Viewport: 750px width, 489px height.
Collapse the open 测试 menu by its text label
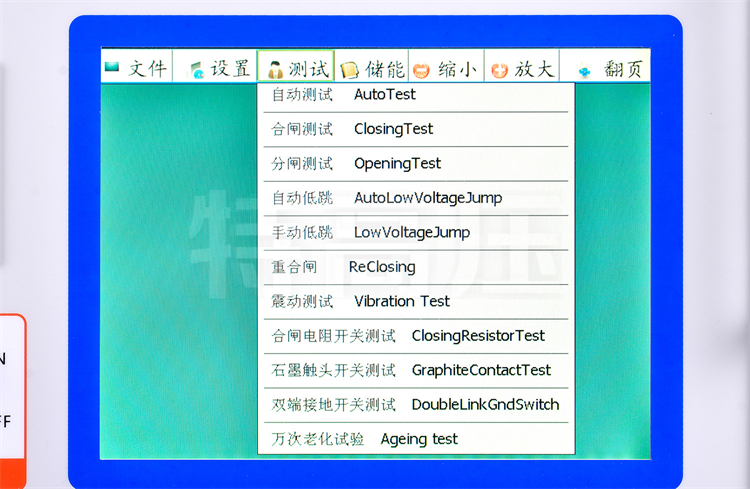click(x=308, y=69)
